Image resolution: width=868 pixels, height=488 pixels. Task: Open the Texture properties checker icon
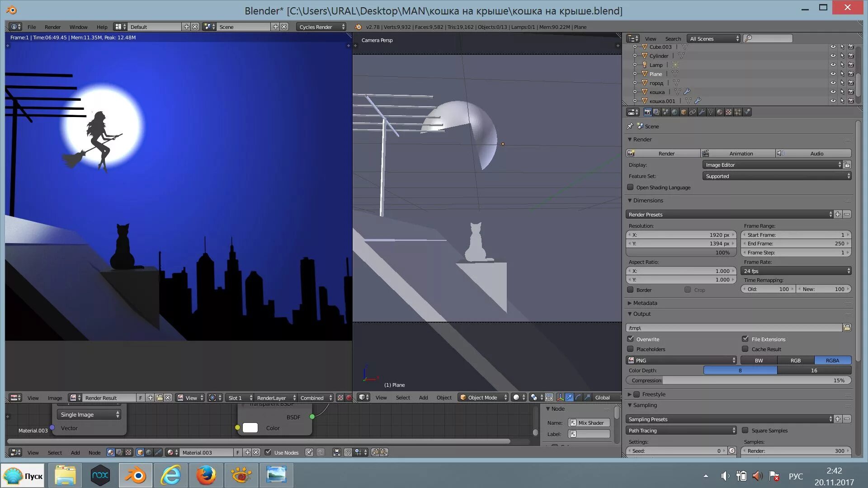click(x=729, y=112)
